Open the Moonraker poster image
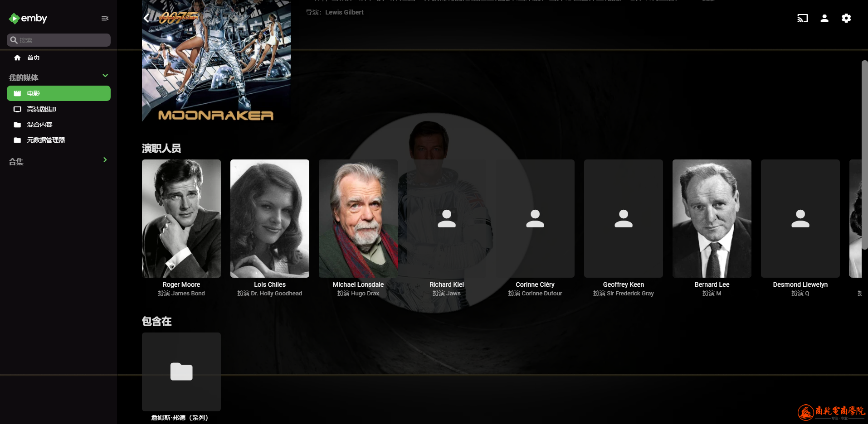The width and height of the screenshot is (868, 424). 216,61
